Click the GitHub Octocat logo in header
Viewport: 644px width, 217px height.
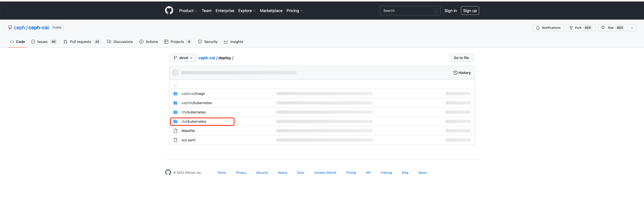[x=169, y=10]
